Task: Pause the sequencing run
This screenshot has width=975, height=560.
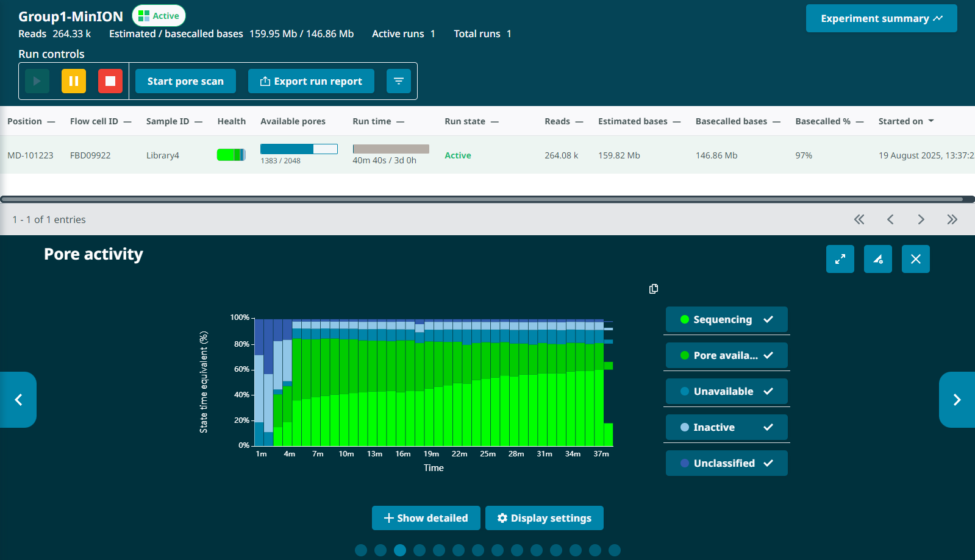Action: 73,81
